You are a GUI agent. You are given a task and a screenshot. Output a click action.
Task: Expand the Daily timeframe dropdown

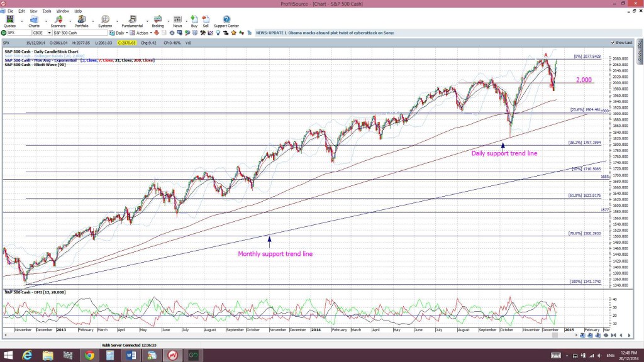point(119,33)
